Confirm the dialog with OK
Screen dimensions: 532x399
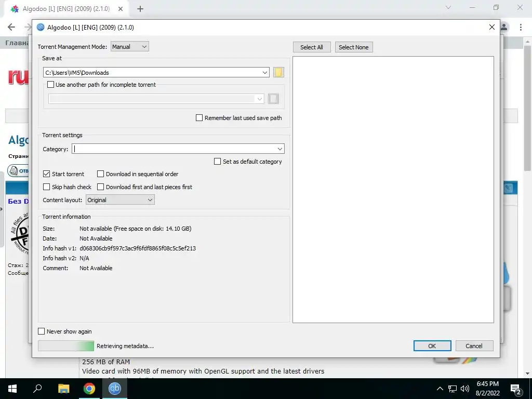(432, 345)
